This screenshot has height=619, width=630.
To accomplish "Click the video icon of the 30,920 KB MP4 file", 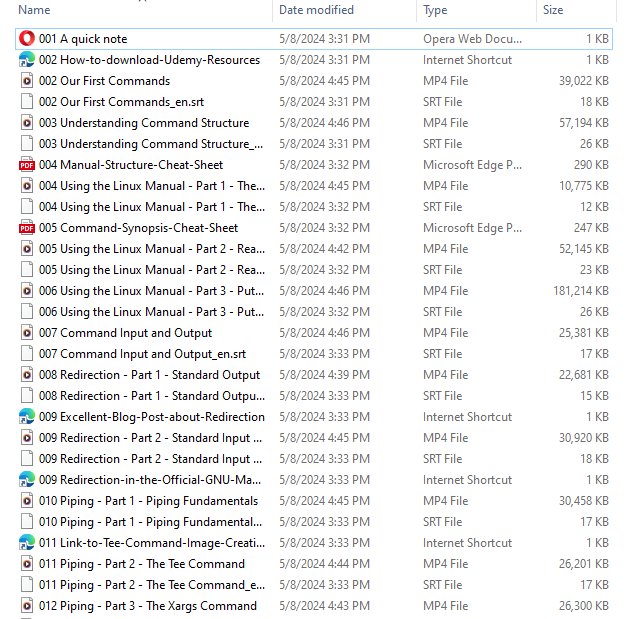I will (x=27, y=438).
